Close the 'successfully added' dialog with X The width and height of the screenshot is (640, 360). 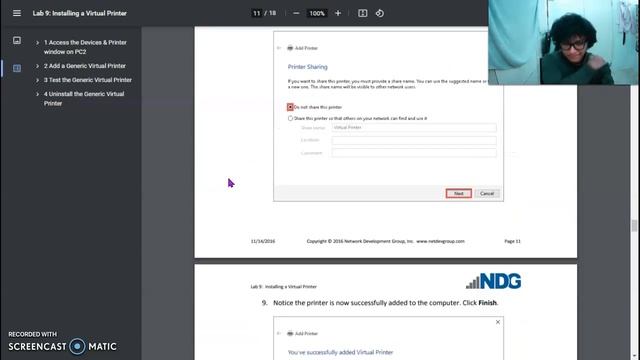point(498,322)
